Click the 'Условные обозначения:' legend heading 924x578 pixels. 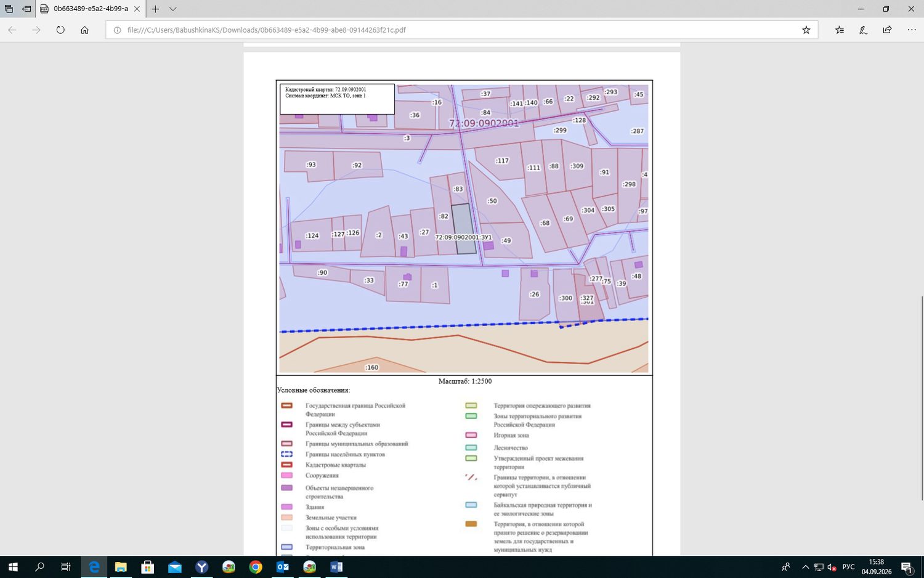(x=314, y=390)
